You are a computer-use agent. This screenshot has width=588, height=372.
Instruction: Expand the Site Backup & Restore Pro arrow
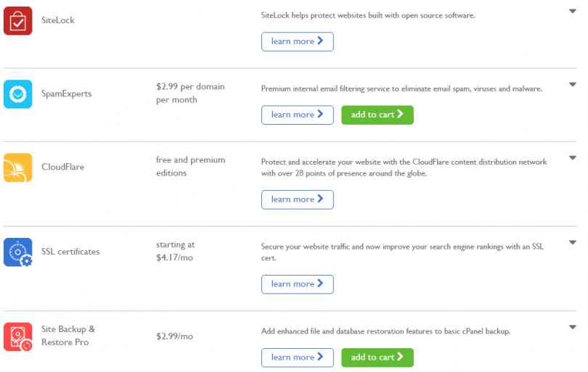(572, 327)
